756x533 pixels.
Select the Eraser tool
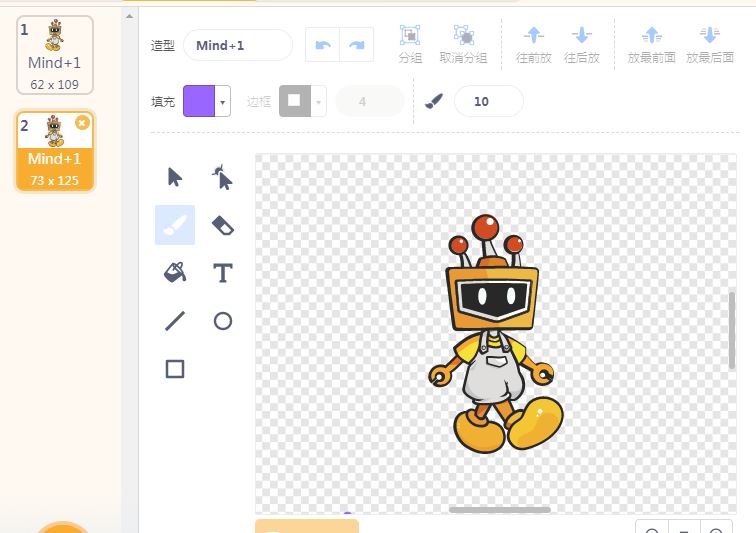point(222,225)
